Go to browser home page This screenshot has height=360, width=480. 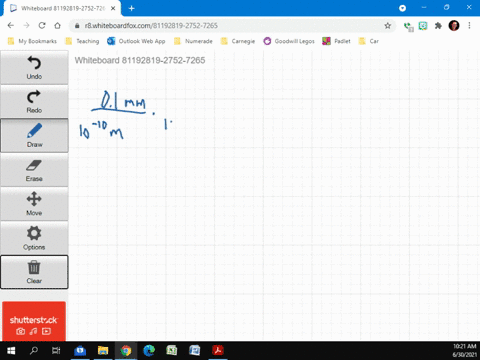click(x=57, y=26)
